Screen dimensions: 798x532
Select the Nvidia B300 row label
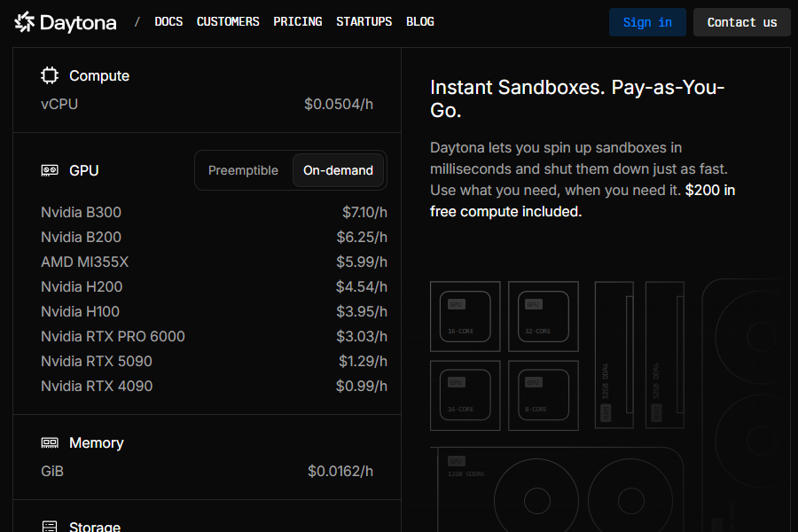coord(81,212)
